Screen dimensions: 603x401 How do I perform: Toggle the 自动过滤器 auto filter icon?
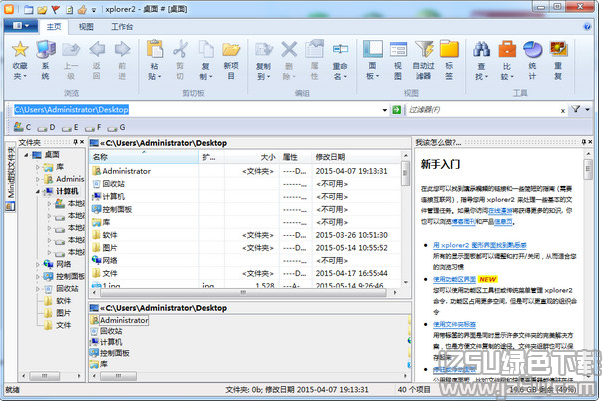click(x=424, y=49)
